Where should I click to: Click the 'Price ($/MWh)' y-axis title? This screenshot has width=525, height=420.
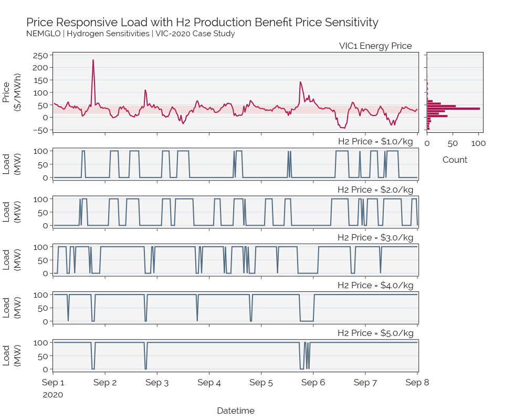coord(12,92)
